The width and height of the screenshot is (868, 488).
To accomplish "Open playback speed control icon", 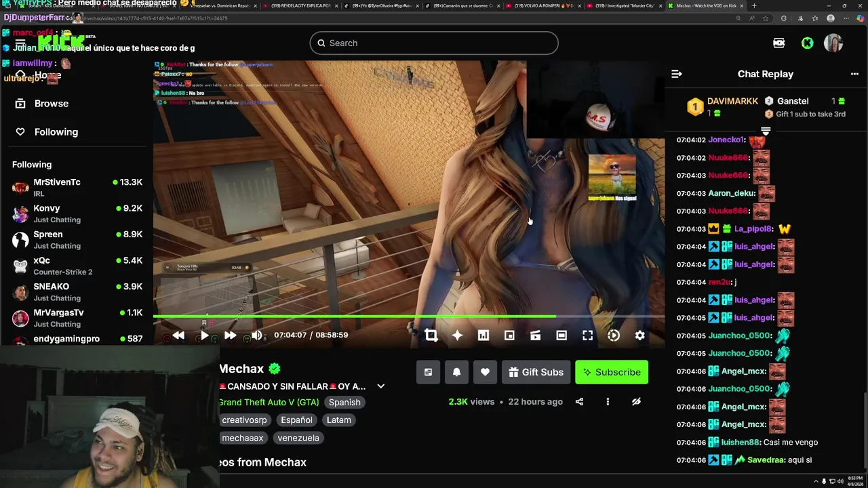I will pos(614,335).
